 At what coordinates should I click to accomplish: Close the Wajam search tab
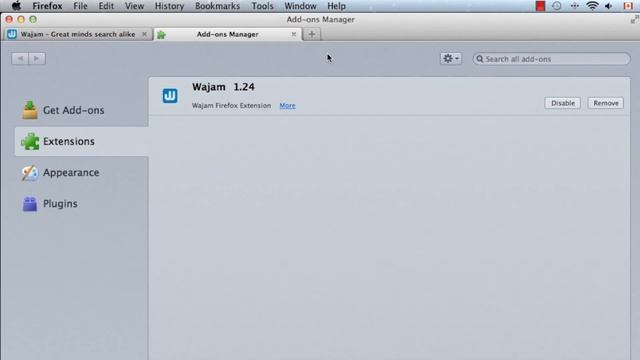144,34
